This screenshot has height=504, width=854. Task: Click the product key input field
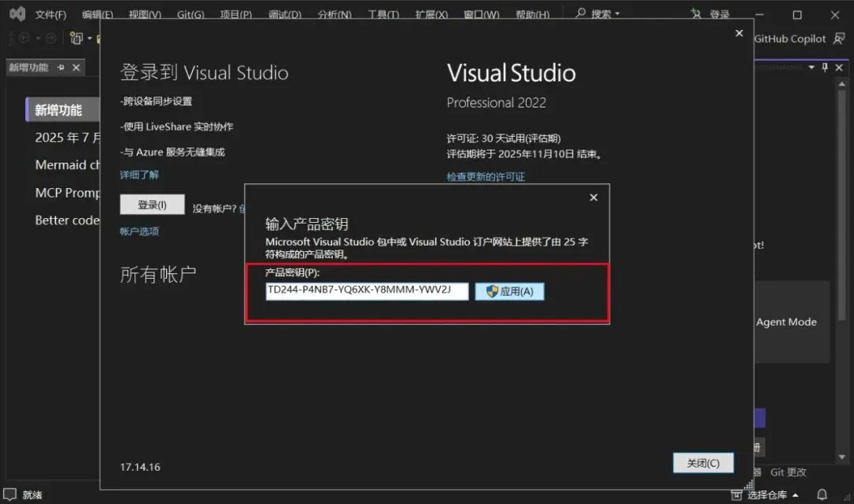click(x=367, y=291)
